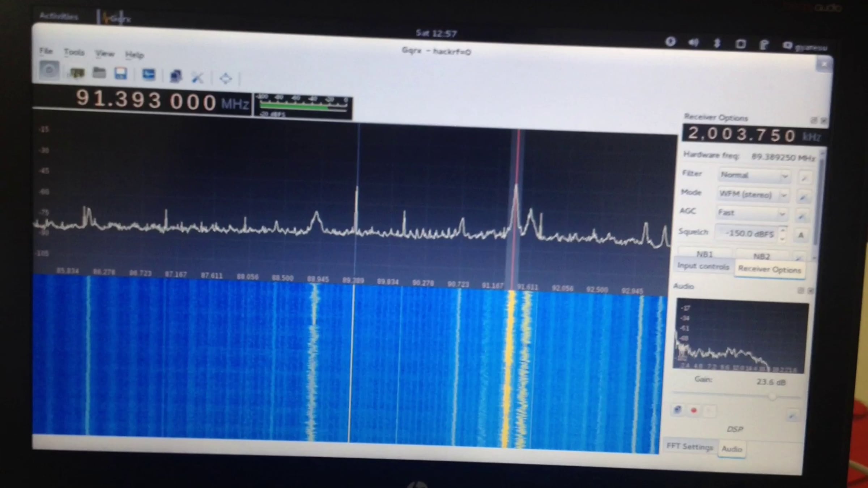Click the battery icon in the system tray
The height and width of the screenshot is (488, 868).
[764, 45]
